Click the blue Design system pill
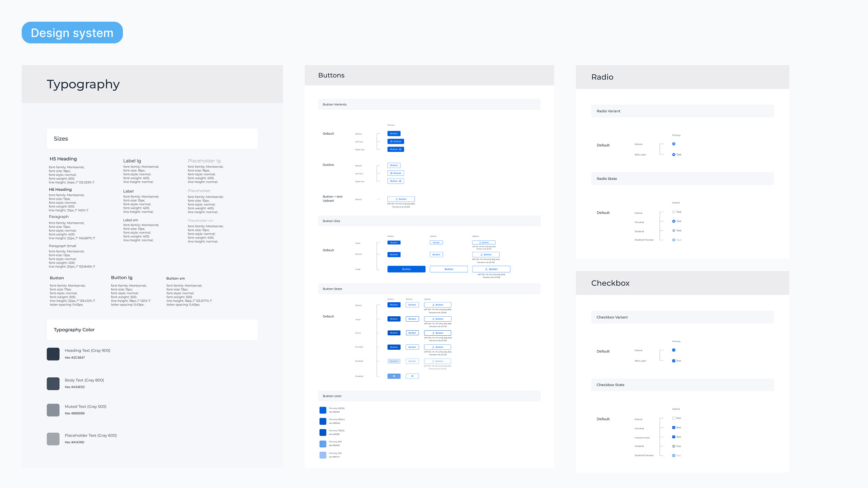Image resolution: width=868 pixels, height=488 pixels. (72, 33)
